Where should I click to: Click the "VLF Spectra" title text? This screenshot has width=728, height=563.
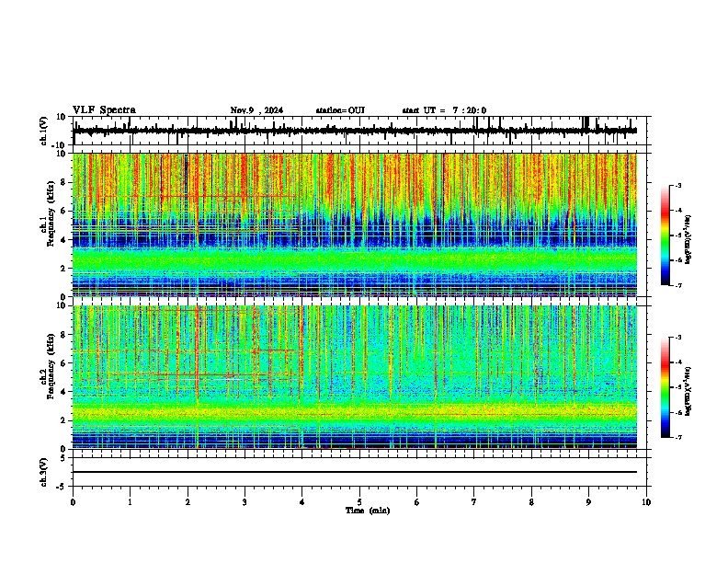click(104, 110)
